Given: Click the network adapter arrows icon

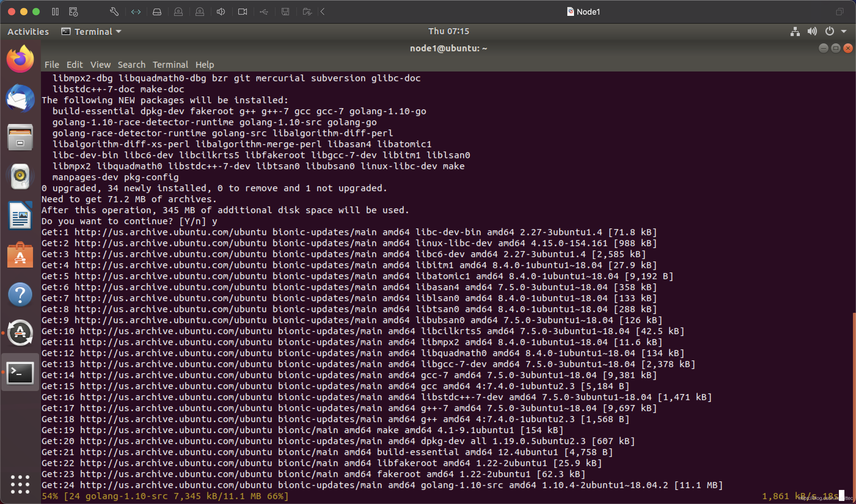Looking at the screenshot, I should coord(136,12).
